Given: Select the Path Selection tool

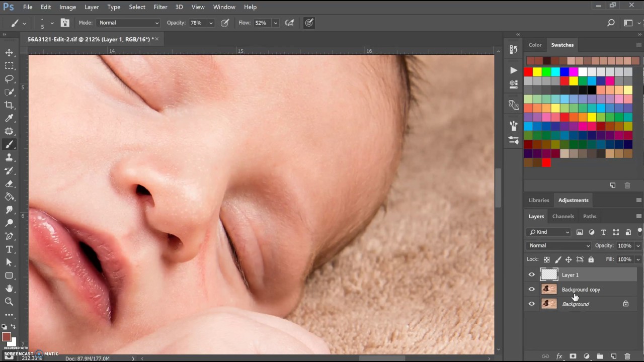Looking at the screenshot, I should pos(9,262).
